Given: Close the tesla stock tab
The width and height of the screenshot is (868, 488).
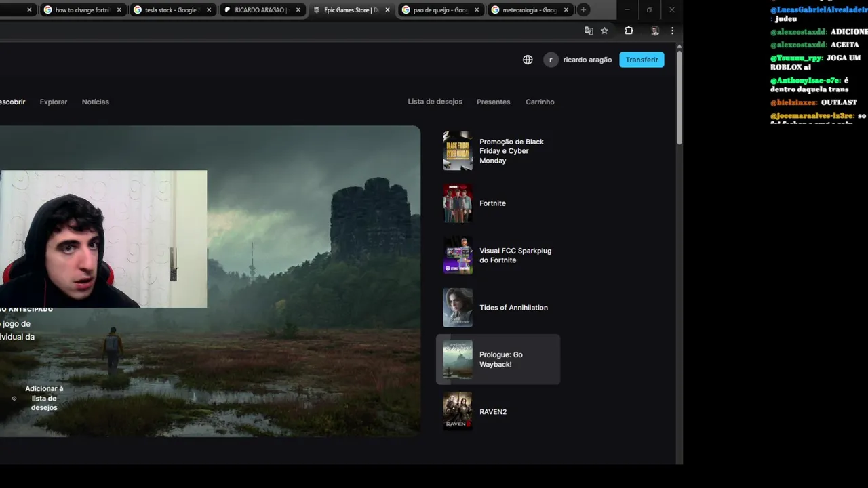Looking at the screenshot, I should pyautogui.click(x=208, y=10).
